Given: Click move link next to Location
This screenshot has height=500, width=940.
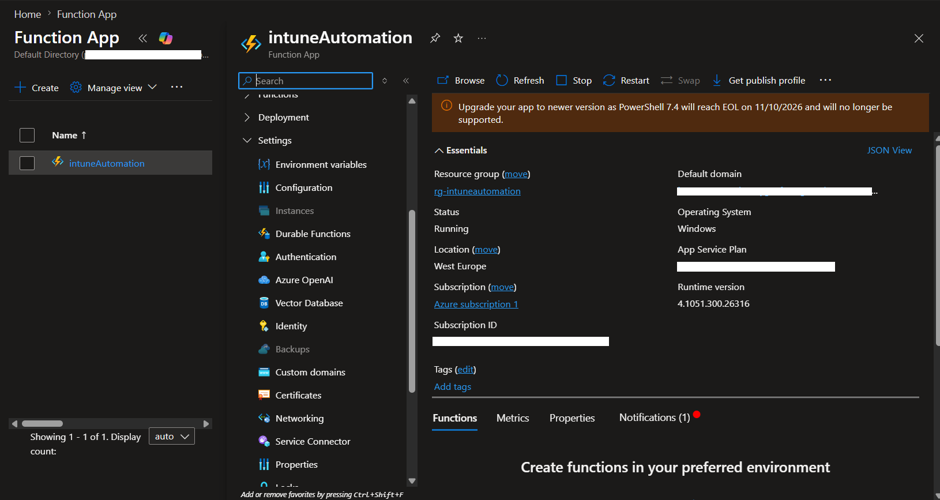Looking at the screenshot, I should 486,249.
